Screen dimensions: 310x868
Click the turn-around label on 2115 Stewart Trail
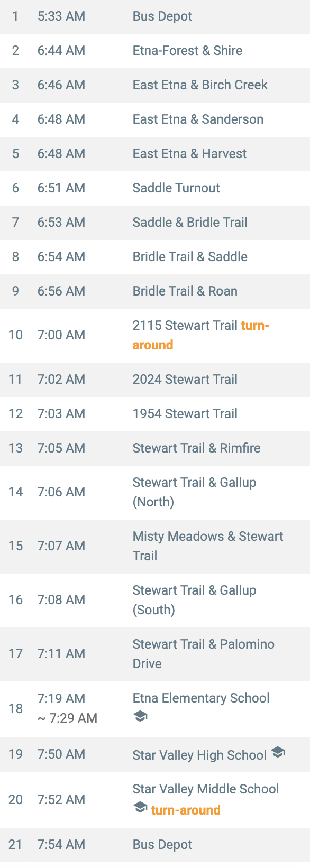[201, 335]
